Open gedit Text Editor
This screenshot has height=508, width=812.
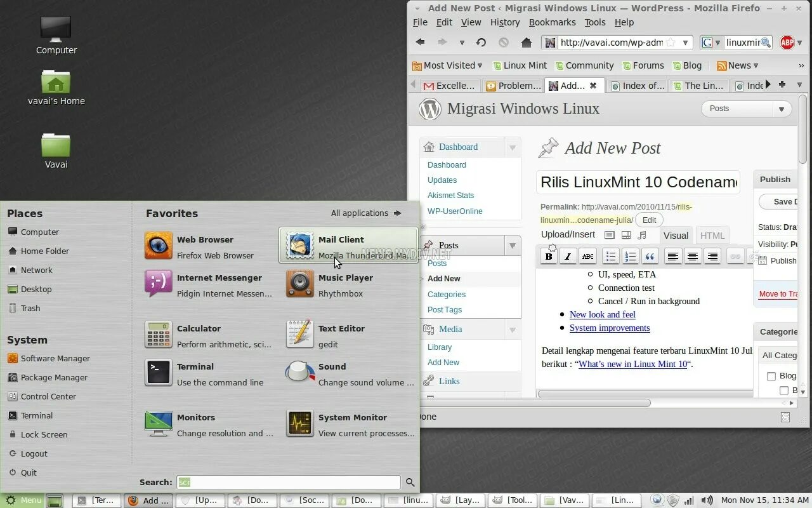pos(348,335)
